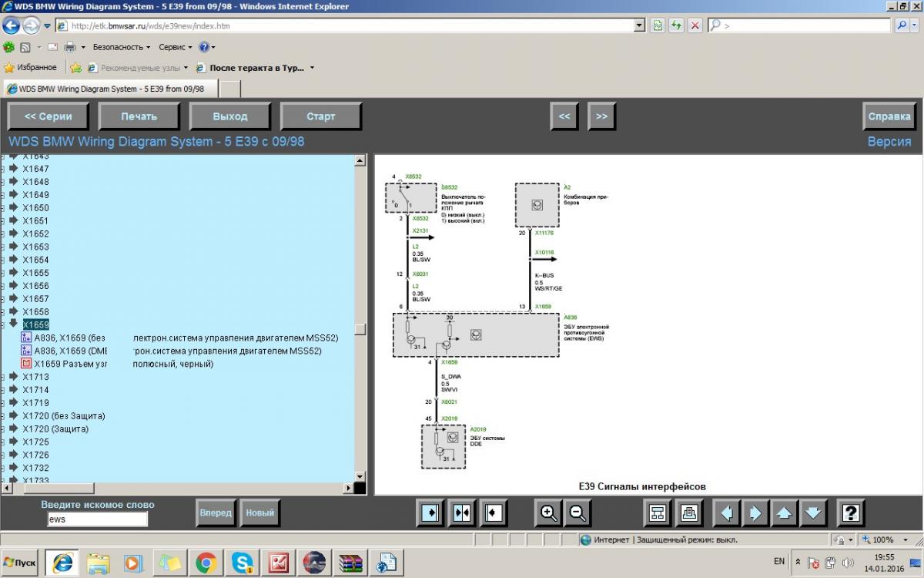Viewport: 924px width, 578px height.
Task: Click the print diagram icon in bottom toolbar
Action: [x=689, y=512]
